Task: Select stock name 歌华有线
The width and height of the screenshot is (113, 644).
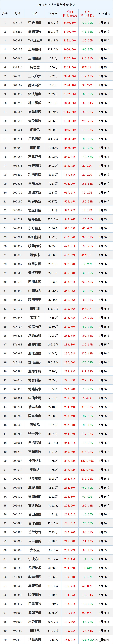Action: click(35, 246)
